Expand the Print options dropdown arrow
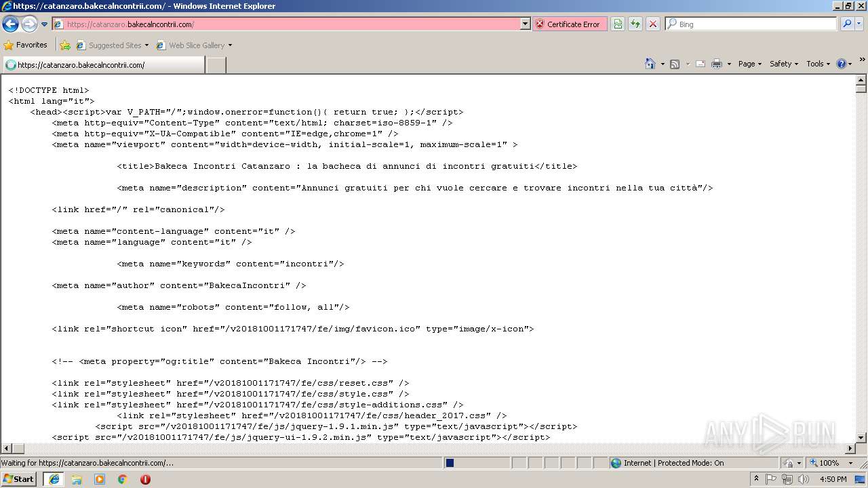Viewport: 868px width, 488px height. [x=729, y=64]
